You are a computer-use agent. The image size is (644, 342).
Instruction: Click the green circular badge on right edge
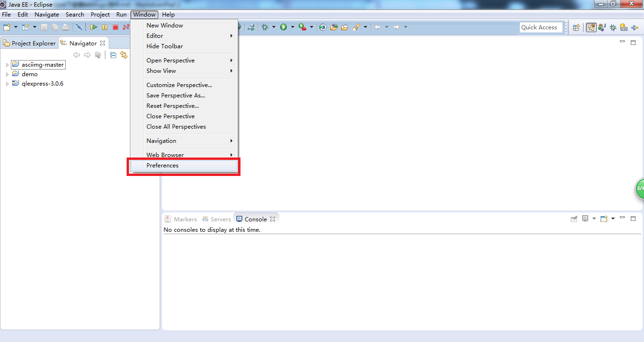640,189
